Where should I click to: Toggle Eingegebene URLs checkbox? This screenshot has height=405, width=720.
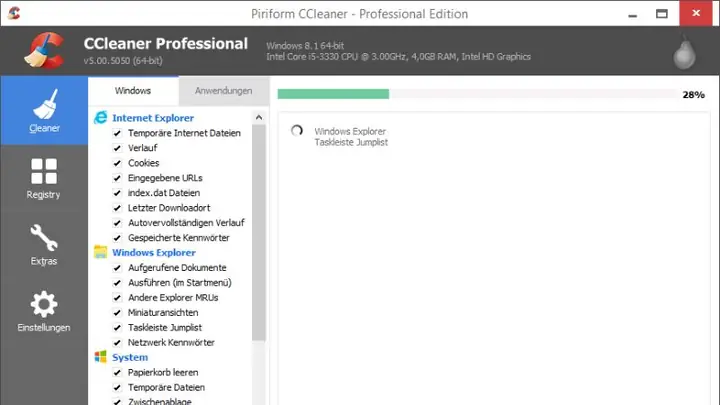117,178
